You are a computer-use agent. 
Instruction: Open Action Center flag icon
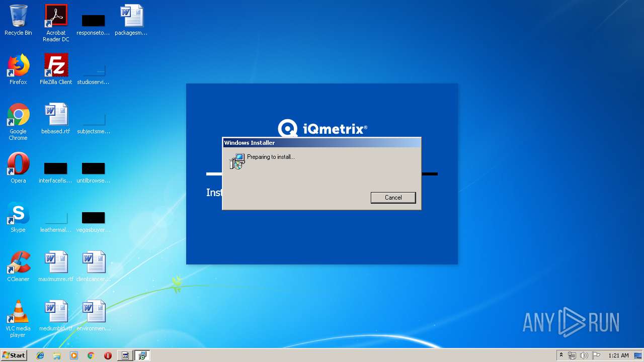pos(596,355)
